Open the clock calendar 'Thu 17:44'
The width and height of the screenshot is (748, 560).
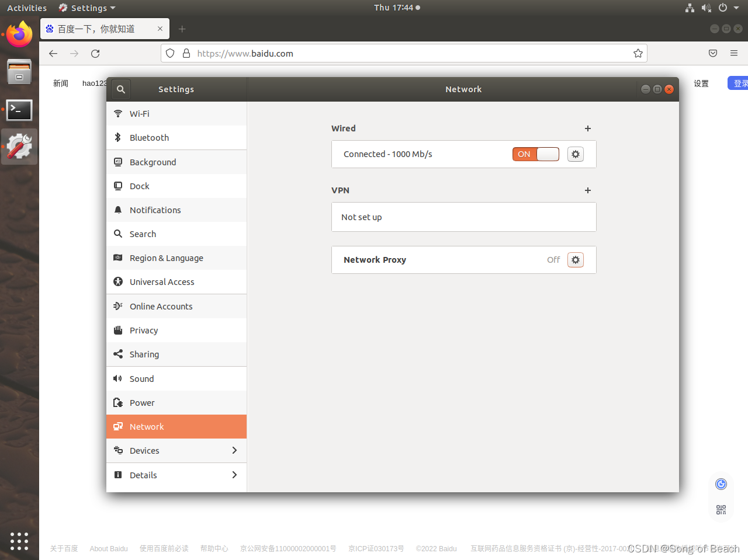click(x=397, y=8)
